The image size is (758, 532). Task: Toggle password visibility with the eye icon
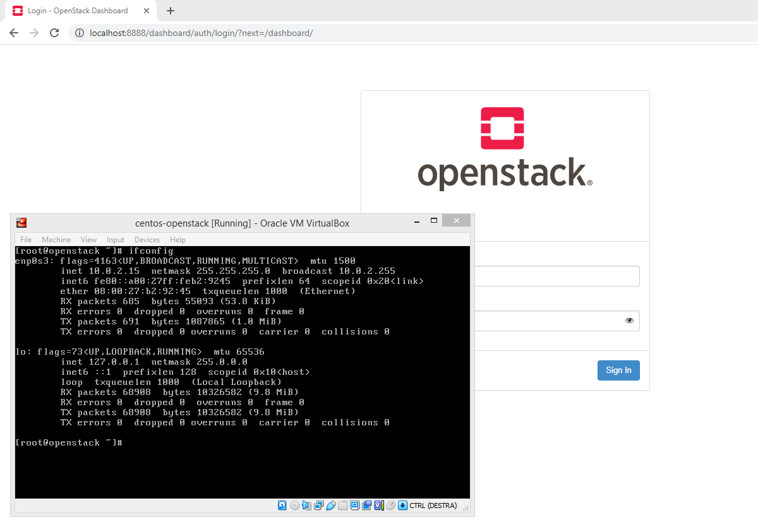629,321
